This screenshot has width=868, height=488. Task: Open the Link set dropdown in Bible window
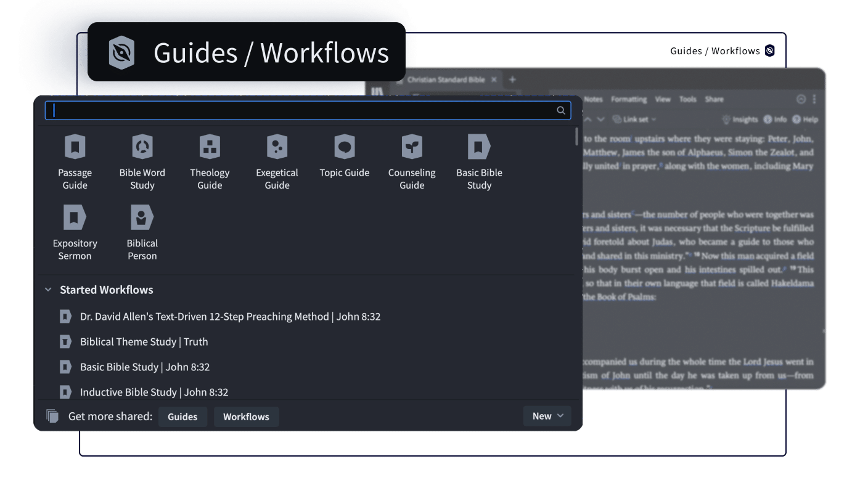tap(634, 120)
